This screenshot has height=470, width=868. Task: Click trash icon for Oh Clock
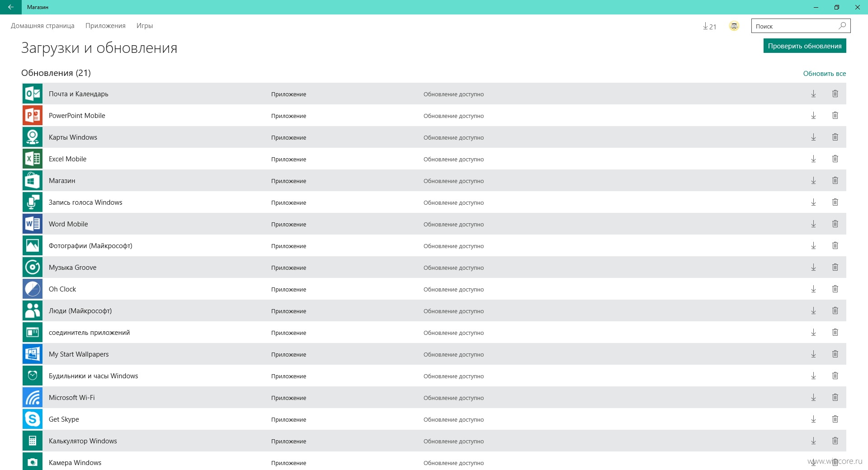(x=835, y=289)
